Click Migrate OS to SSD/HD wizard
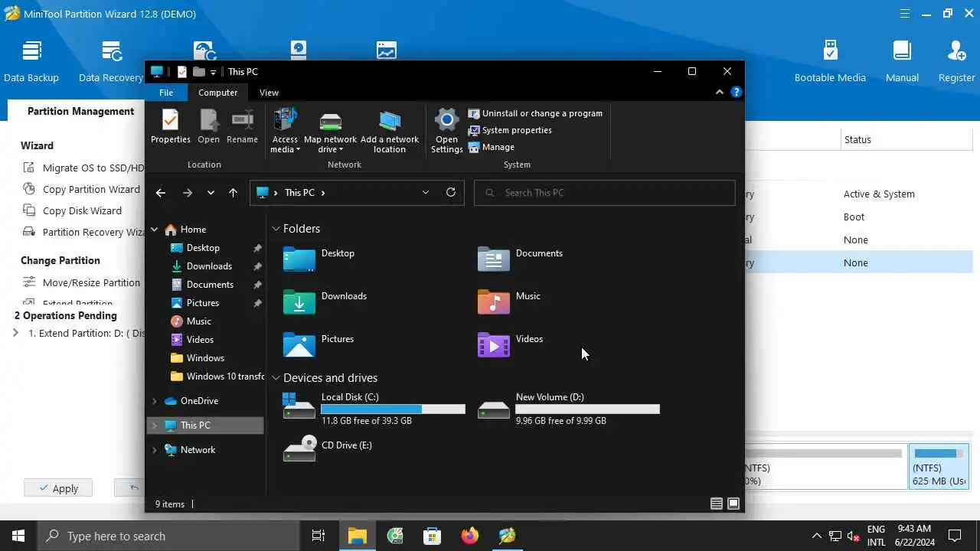Viewport: 980px width, 551px height. click(84, 168)
